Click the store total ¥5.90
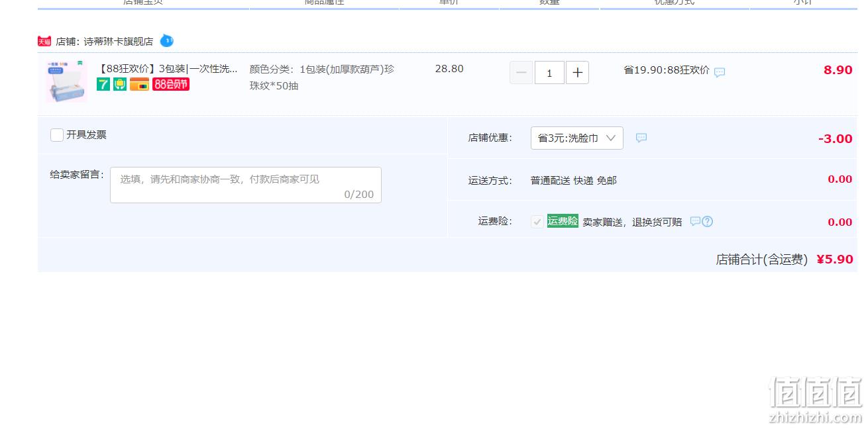This screenshot has width=868, height=429. pyautogui.click(x=835, y=260)
